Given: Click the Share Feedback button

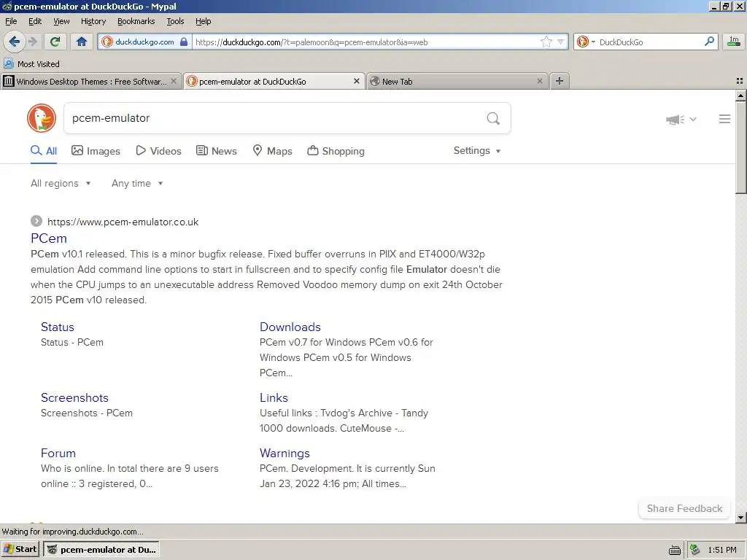Looking at the screenshot, I should (x=684, y=508).
